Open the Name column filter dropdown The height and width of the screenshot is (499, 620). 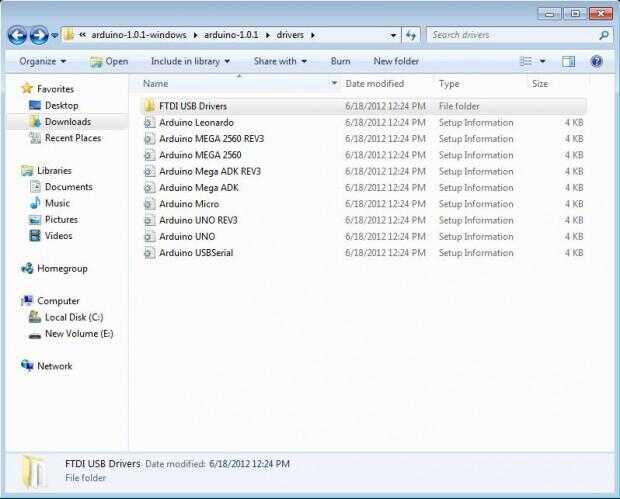coord(334,83)
